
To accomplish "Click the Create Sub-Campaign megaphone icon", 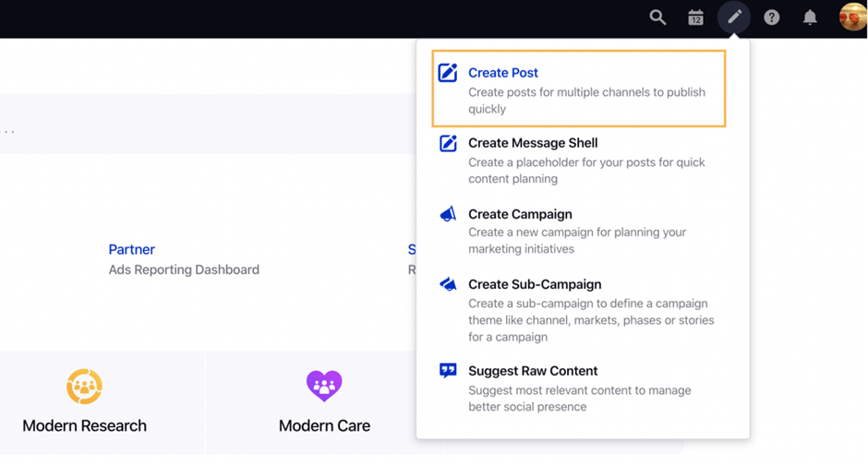I will pos(448,284).
